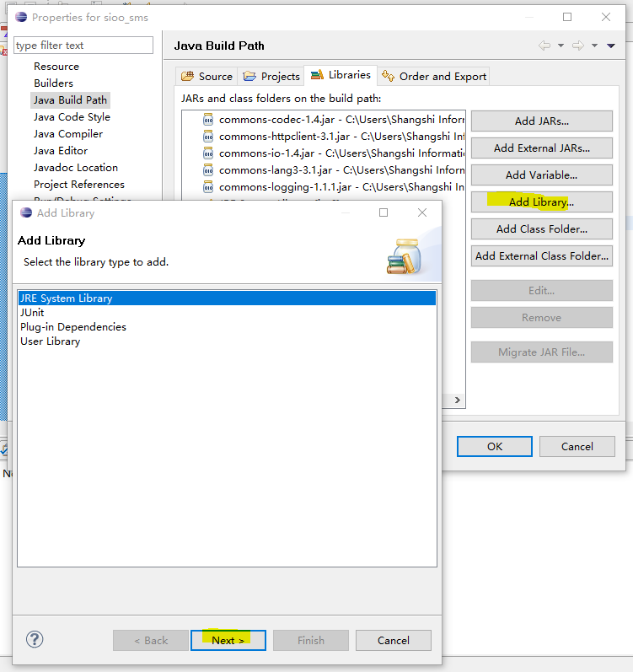The width and height of the screenshot is (633, 672).
Task: Switch to the Projects tab
Action: 271,76
